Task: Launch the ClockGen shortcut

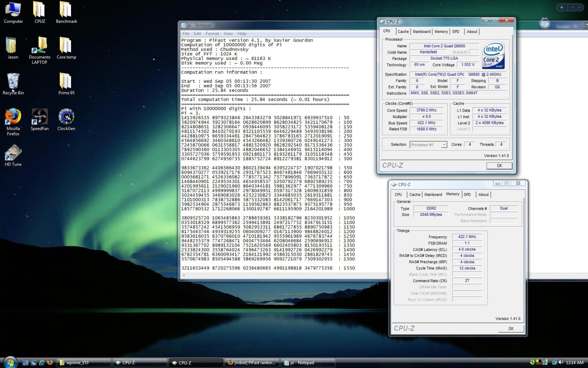Action: [x=66, y=120]
